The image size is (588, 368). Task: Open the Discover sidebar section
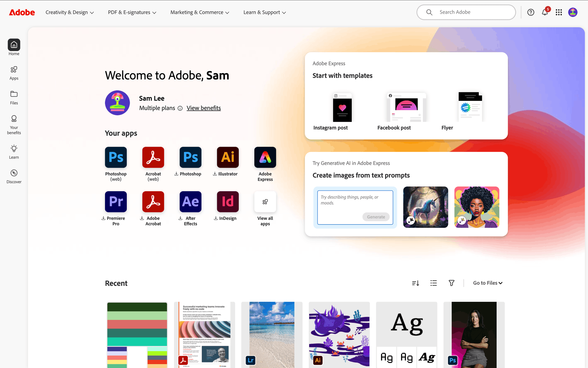click(x=14, y=176)
